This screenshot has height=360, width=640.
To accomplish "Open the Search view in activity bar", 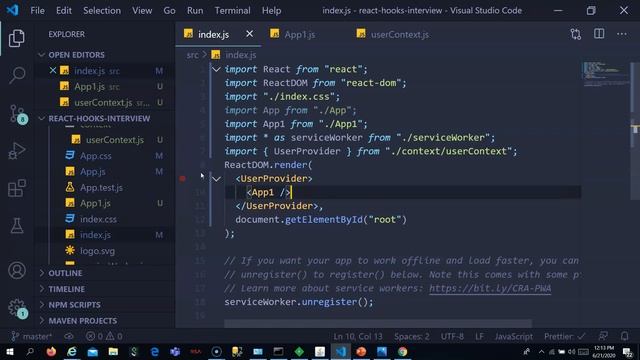I will (17, 75).
